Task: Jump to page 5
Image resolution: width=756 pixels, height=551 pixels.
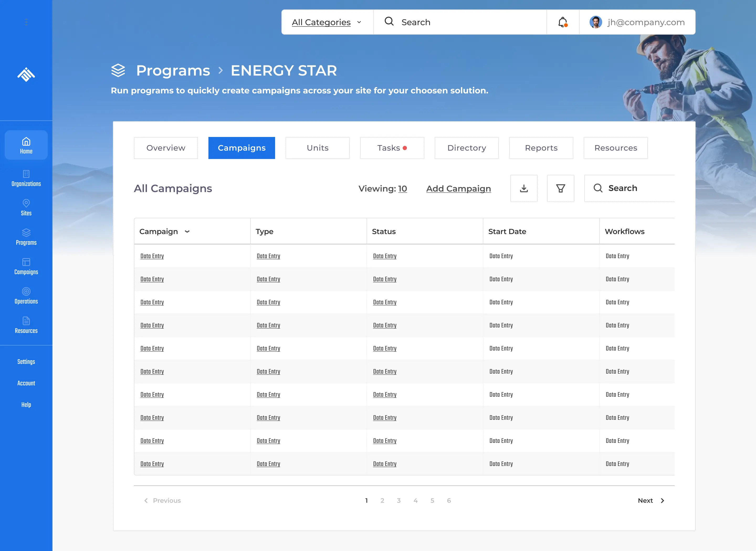Action: pyautogui.click(x=432, y=501)
